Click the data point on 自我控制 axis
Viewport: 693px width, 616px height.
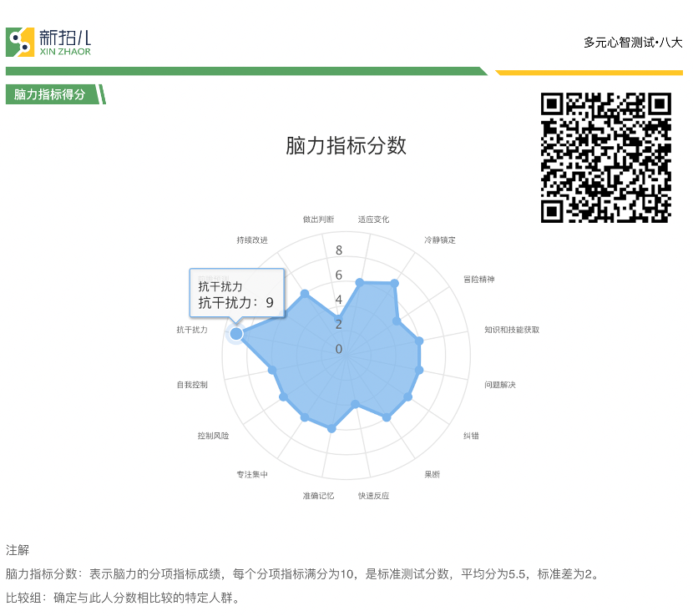point(272,371)
